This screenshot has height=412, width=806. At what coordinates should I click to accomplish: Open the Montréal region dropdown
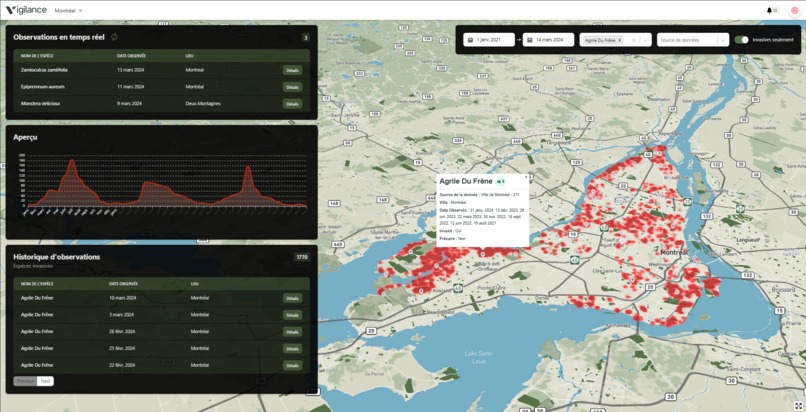68,10
